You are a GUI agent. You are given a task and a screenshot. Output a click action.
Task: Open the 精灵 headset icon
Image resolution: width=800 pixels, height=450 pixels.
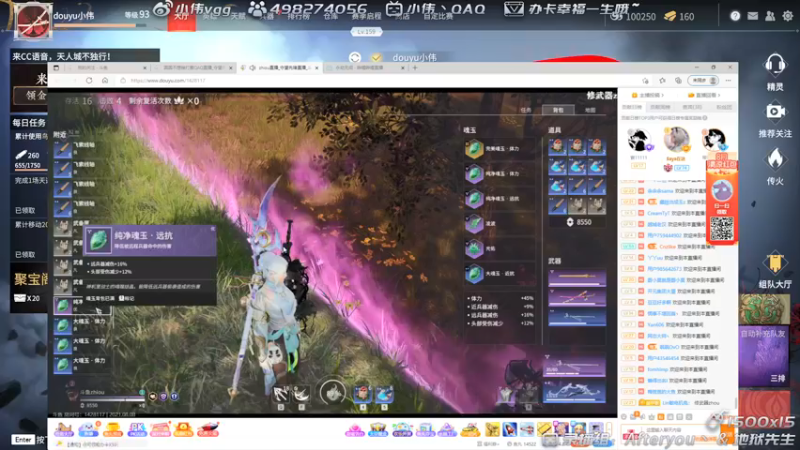(774, 65)
